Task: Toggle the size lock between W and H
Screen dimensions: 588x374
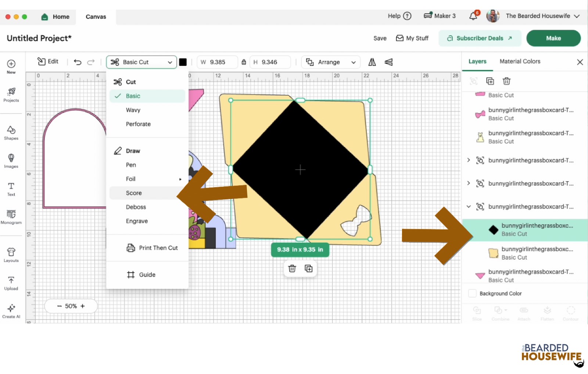Action: pos(244,62)
